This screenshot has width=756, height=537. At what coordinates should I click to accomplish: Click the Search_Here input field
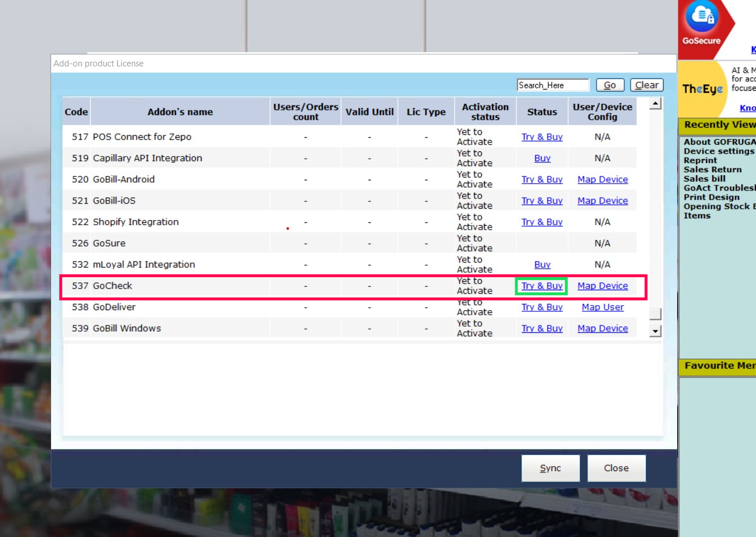point(553,85)
